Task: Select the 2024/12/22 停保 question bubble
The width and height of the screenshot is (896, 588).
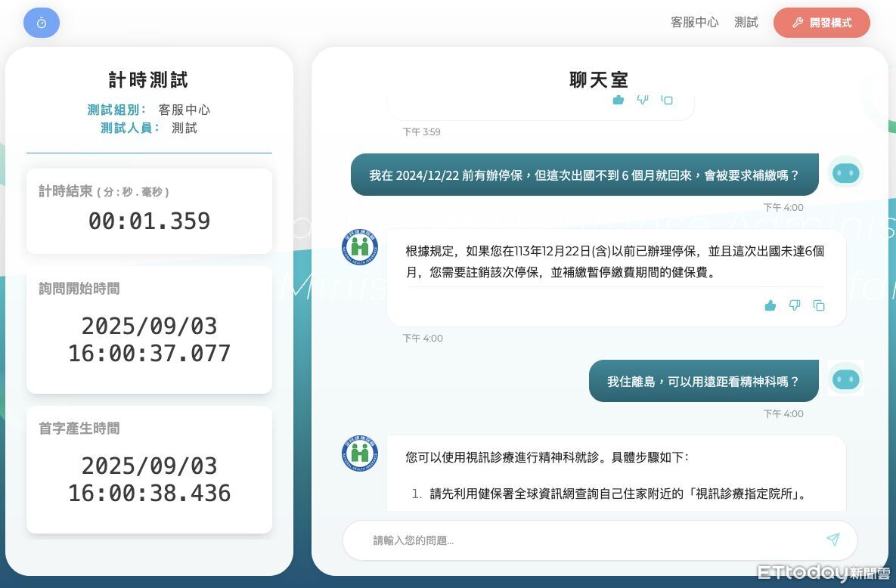Action: 584,175
